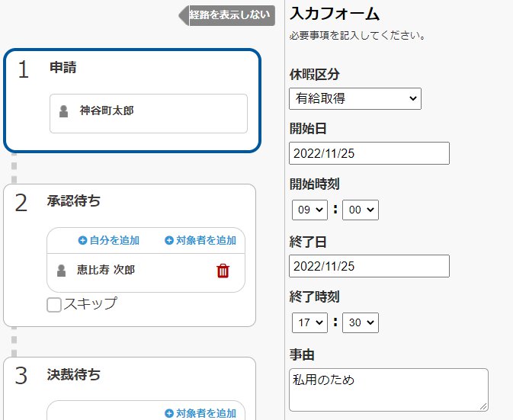
Task: Click user icon beside 恵比寿 次郎
Action: (61, 271)
